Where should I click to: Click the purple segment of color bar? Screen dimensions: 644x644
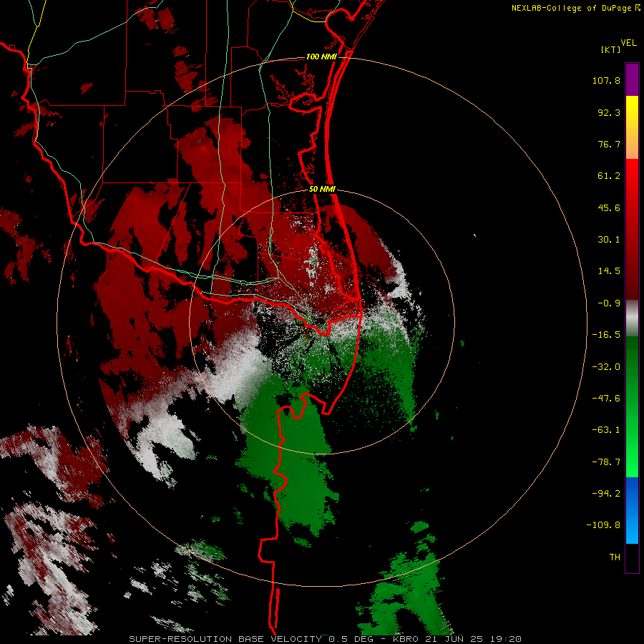(632, 79)
